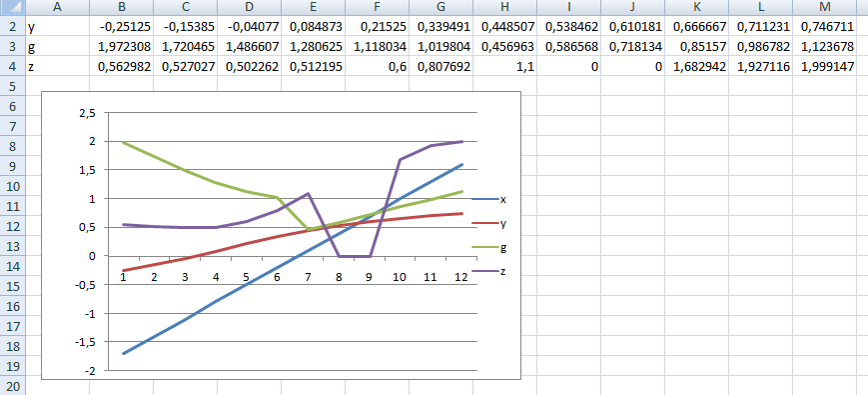Viewport: 868px width, 395px height.
Task: Select column K header
Action: pyautogui.click(x=697, y=7)
